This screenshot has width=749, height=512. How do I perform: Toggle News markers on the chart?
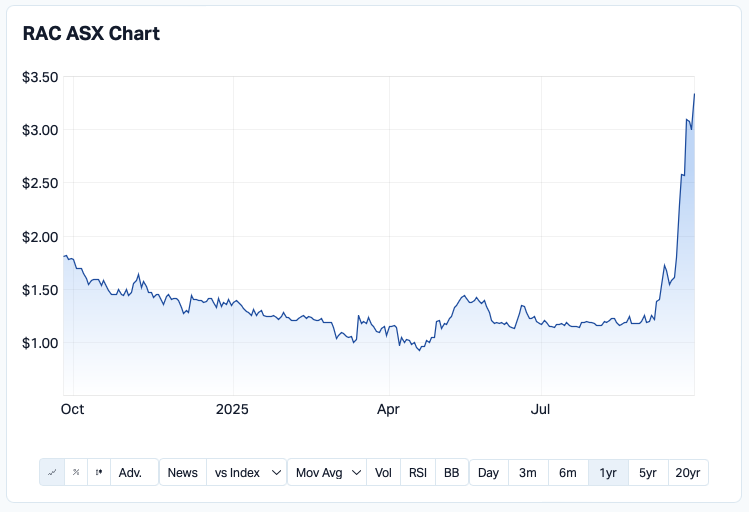182,473
